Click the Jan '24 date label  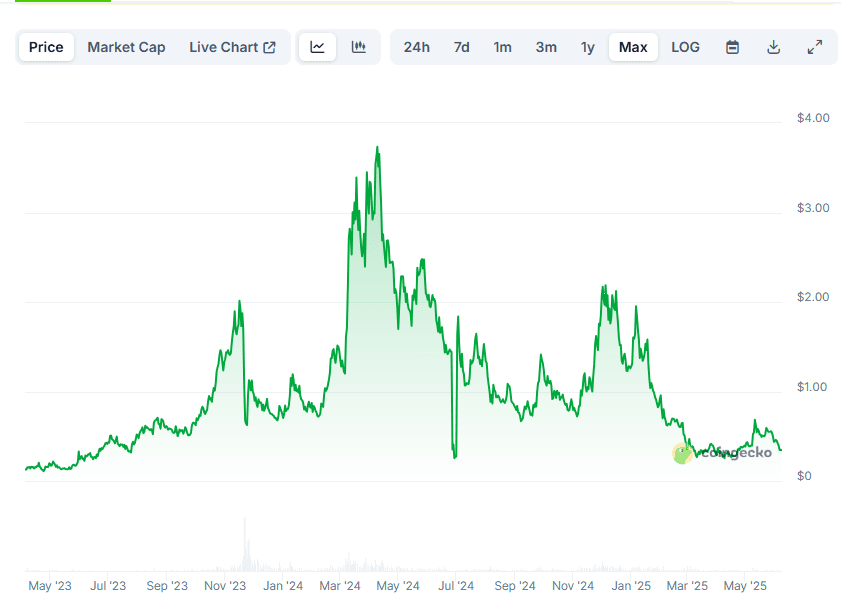283,586
